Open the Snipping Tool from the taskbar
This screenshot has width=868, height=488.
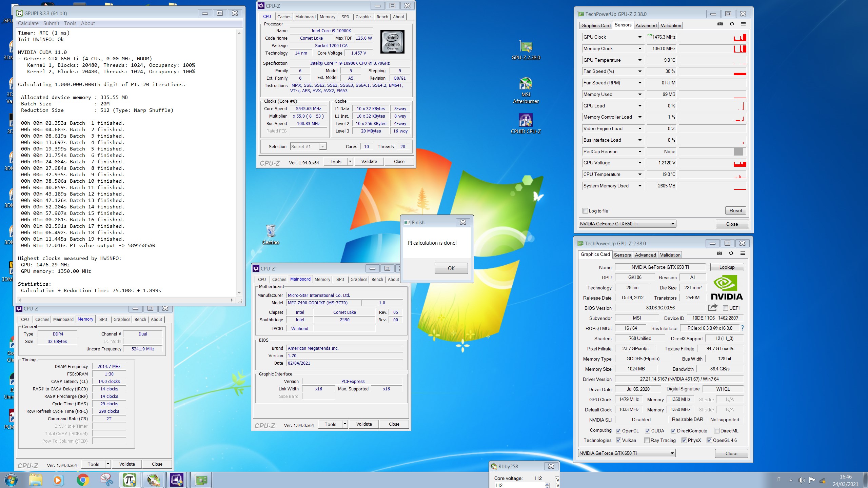tap(106, 480)
